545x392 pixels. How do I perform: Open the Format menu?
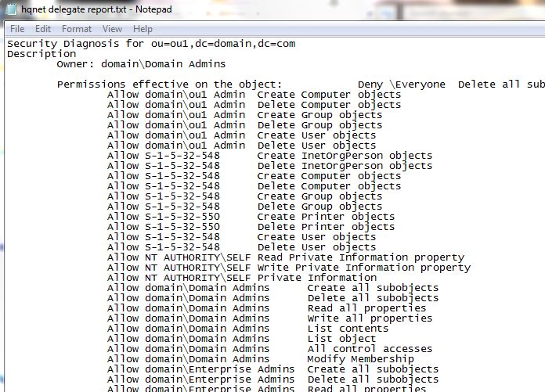pos(77,29)
